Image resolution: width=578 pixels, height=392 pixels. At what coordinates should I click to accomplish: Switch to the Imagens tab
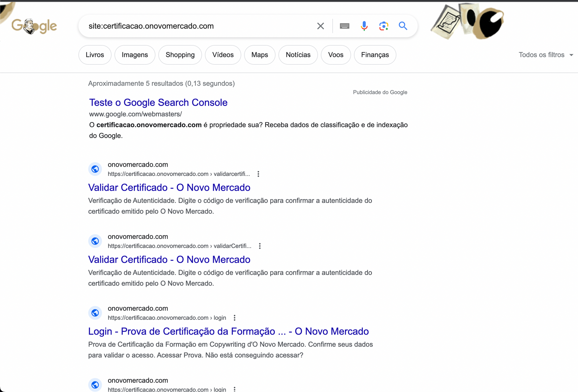pyautogui.click(x=135, y=55)
